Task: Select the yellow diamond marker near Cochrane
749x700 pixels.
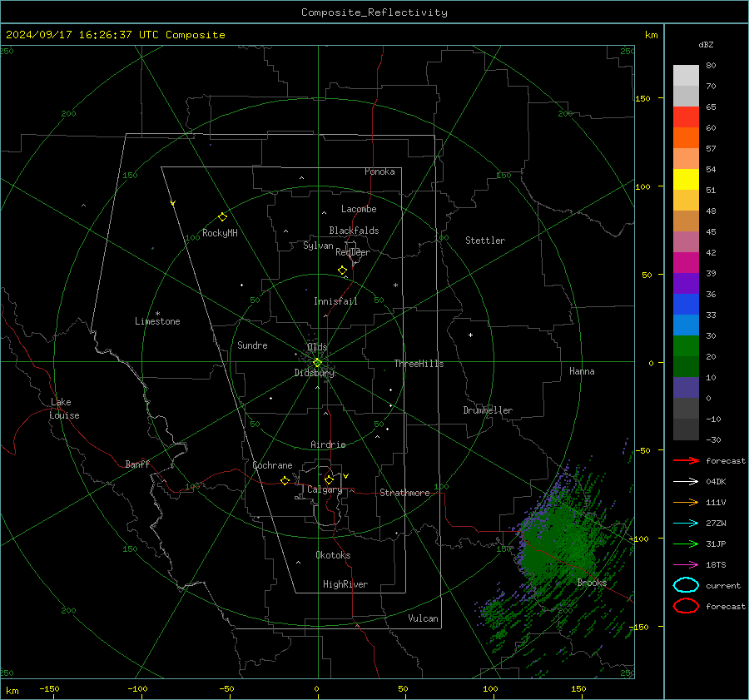Action: pyautogui.click(x=285, y=480)
